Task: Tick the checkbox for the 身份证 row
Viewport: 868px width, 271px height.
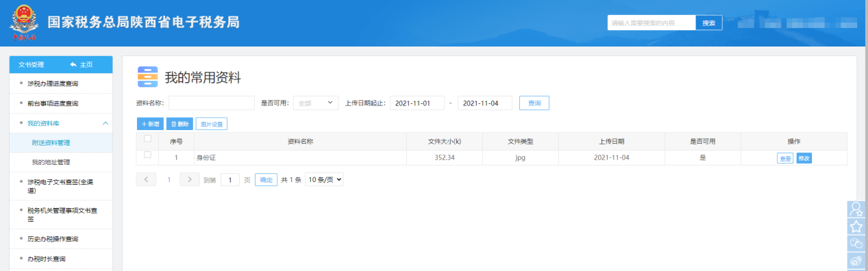Action: click(147, 155)
